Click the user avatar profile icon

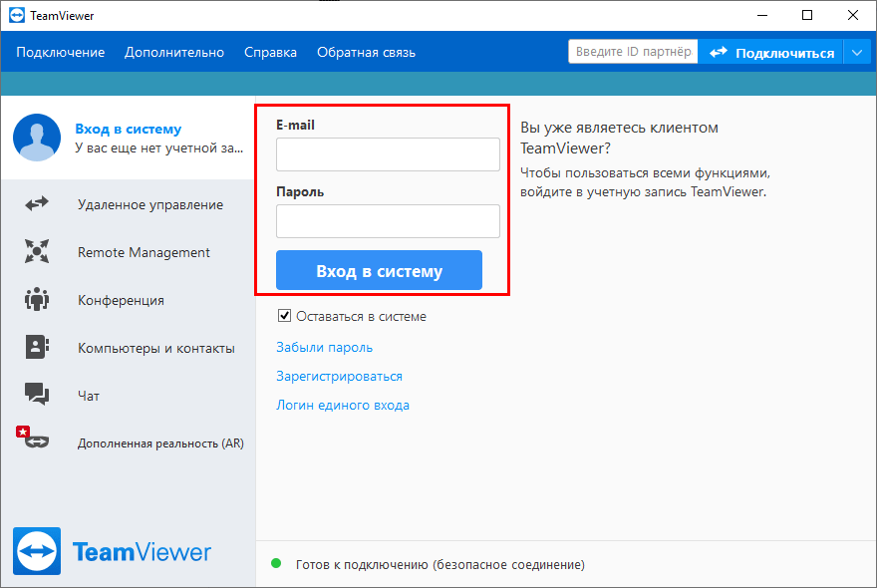pos(37,138)
